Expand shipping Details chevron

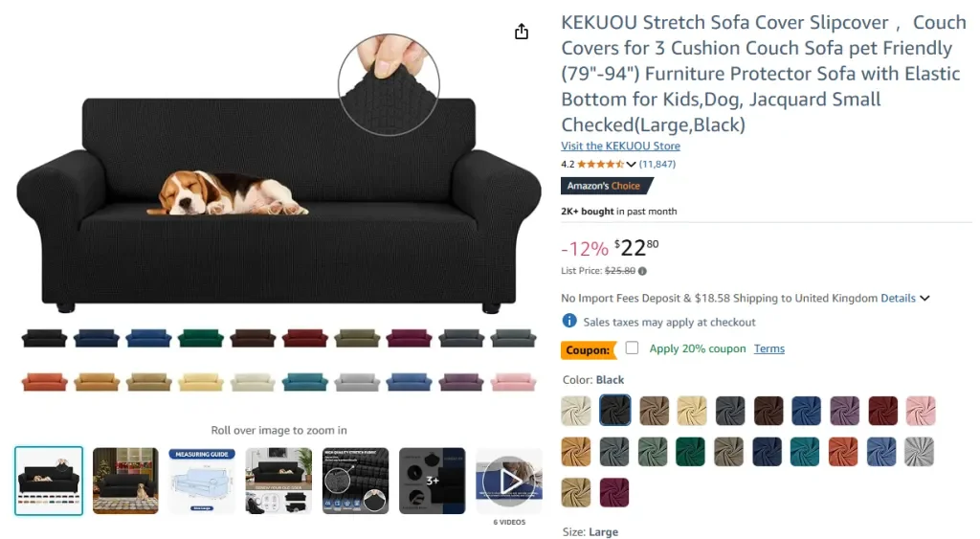pos(924,299)
